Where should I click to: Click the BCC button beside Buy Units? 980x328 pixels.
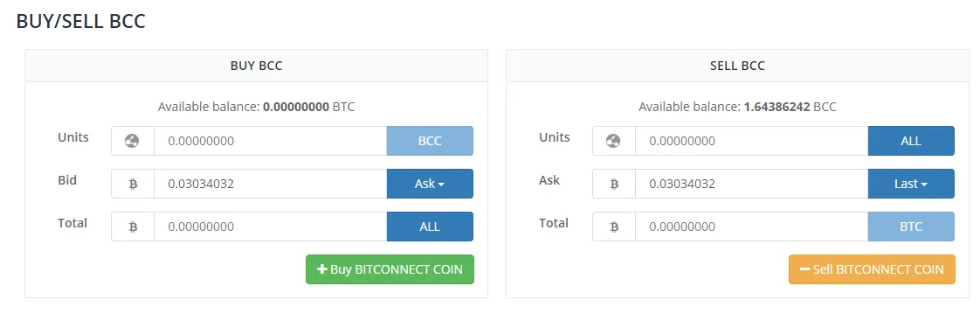[x=430, y=141]
